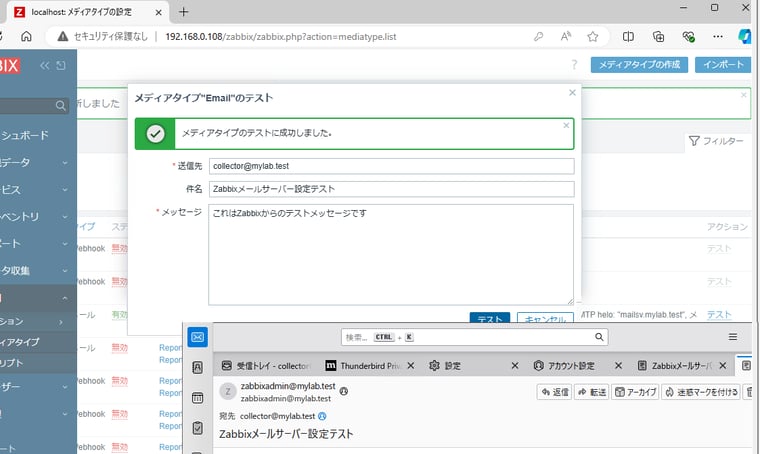Close the Email media type test dialog
The height and width of the screenshot is (454, 760).
(x=572, y=93)
